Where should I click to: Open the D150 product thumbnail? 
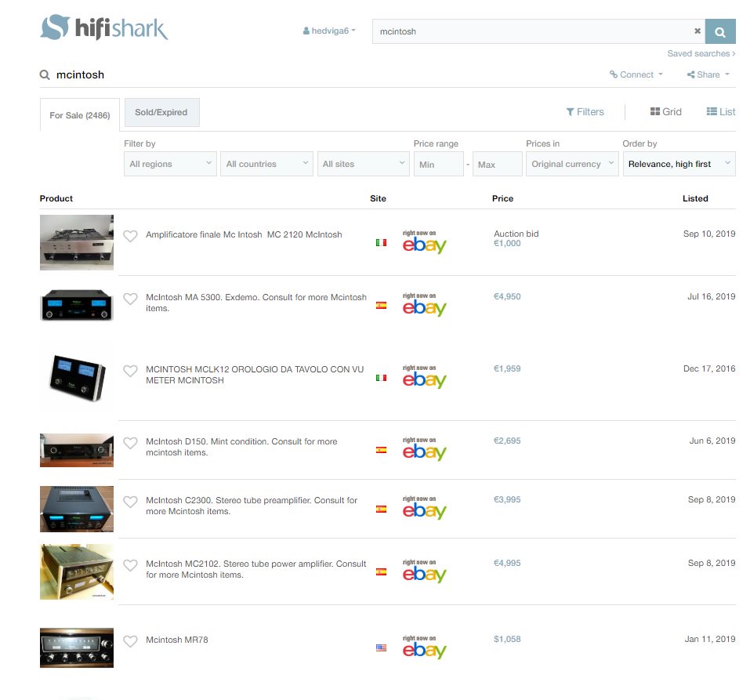[77, 450]
